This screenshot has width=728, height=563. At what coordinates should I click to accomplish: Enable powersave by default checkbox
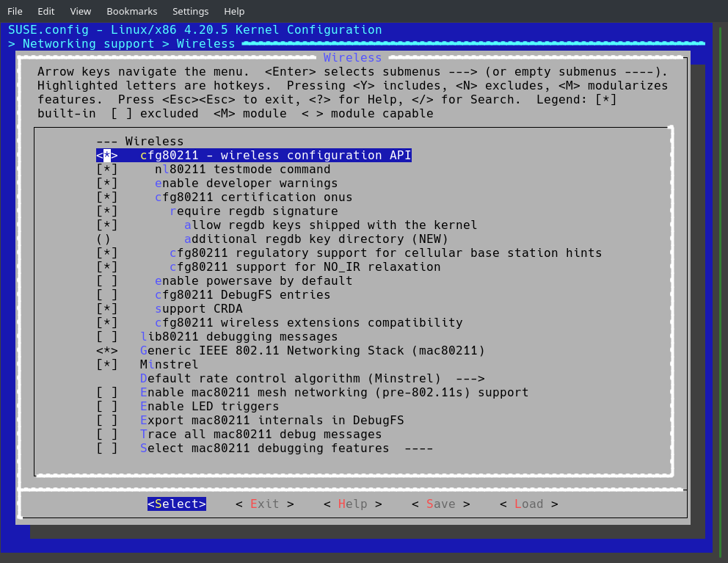click(107, 280)
